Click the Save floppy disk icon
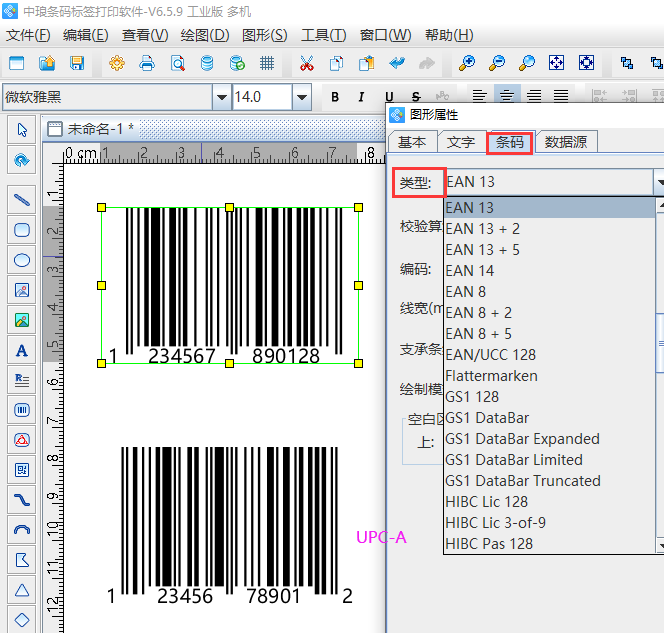The image size is (664, 633). [77, 64]
